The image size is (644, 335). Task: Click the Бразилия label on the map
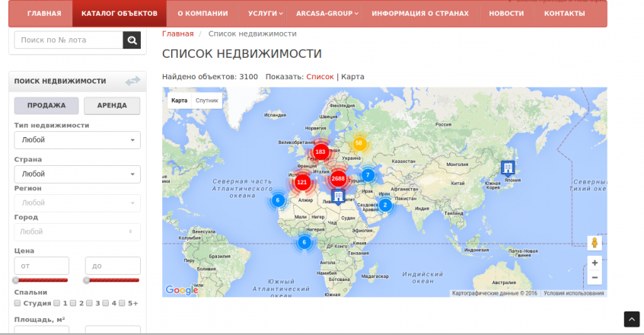[219, 256]
